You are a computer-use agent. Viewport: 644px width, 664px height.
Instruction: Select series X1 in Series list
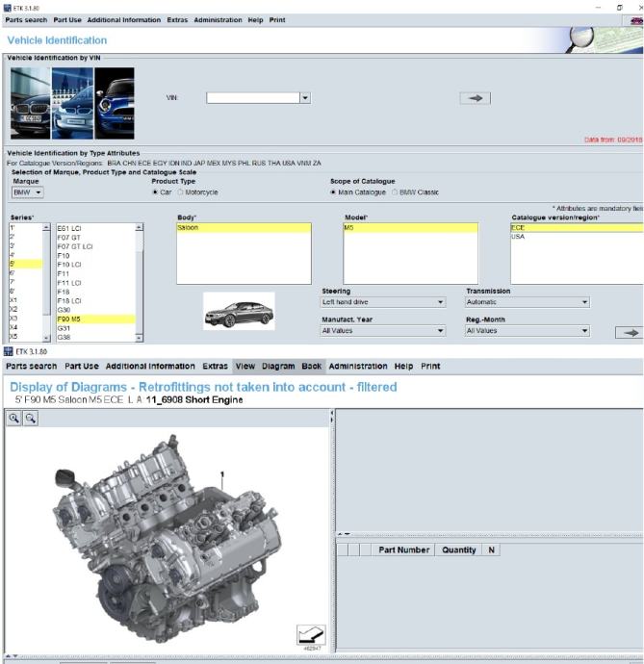[25, 300]
